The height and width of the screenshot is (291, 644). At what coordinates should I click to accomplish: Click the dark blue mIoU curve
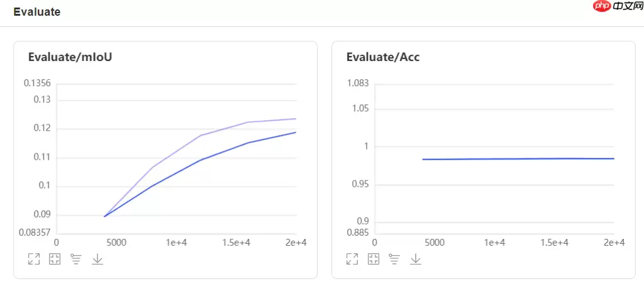coord(201,160)
